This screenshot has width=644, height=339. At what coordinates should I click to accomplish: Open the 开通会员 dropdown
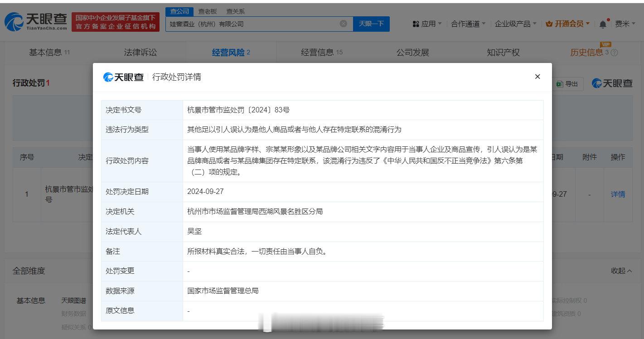tap(568, 24)
